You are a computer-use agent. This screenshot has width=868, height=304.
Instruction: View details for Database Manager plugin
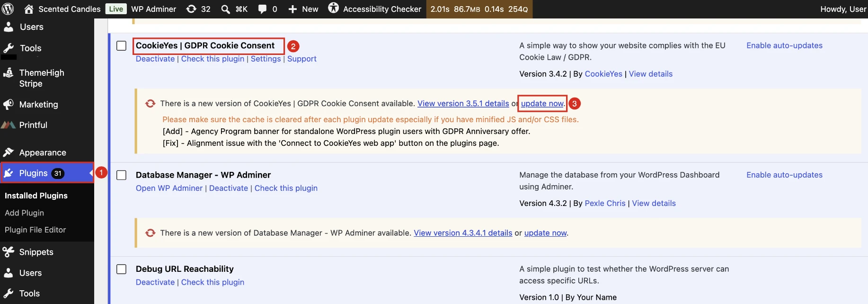pos(654,203)
